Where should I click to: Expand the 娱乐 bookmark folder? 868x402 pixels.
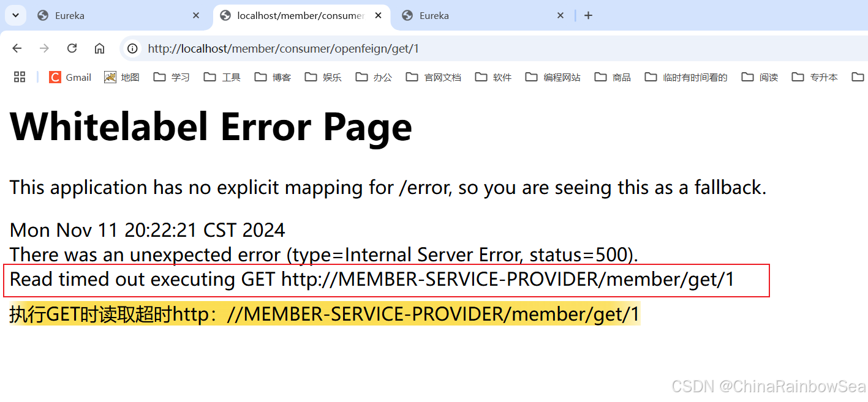(x=323, y=77)
